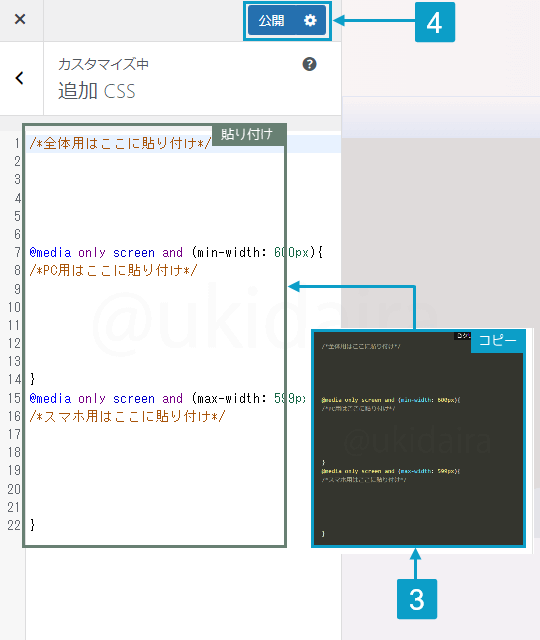The width and height of the screenshot is (540, 640).
Task: Select the PC用はここに貼り付け comment line
Action: [113, 270]
